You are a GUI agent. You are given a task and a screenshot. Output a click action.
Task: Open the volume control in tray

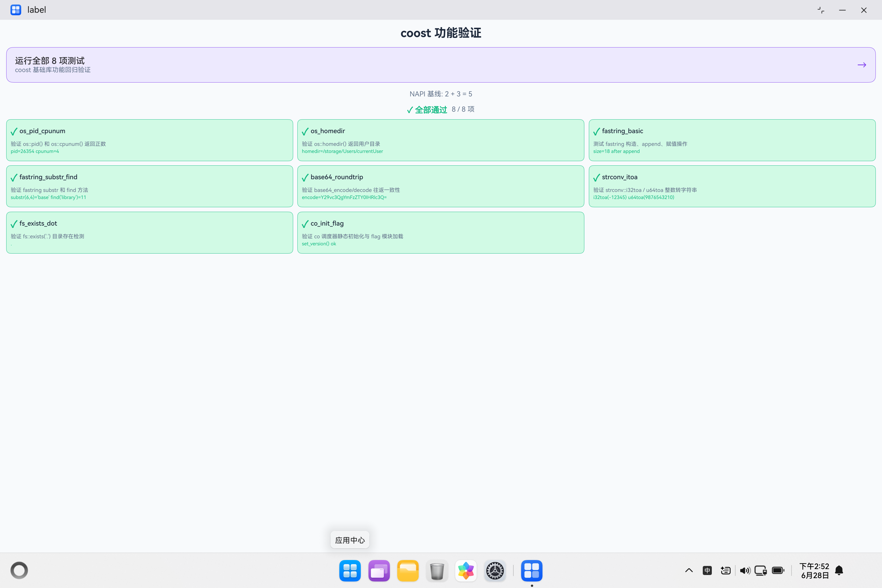pyautogui.click(x=745, y=570)
